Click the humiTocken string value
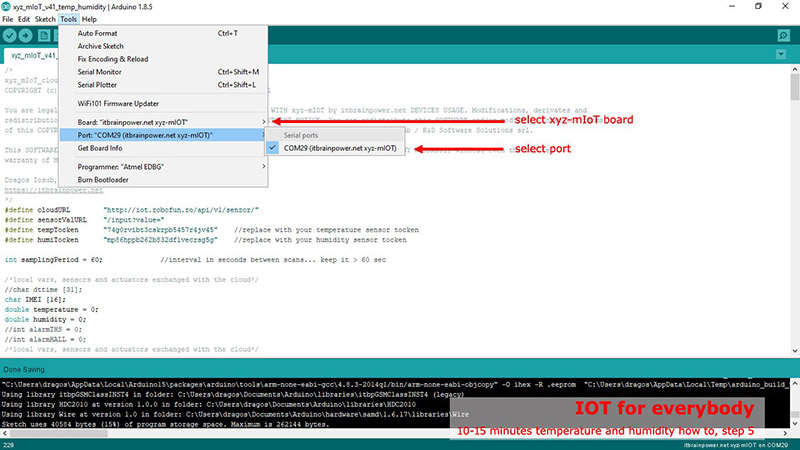 [160, 240]
